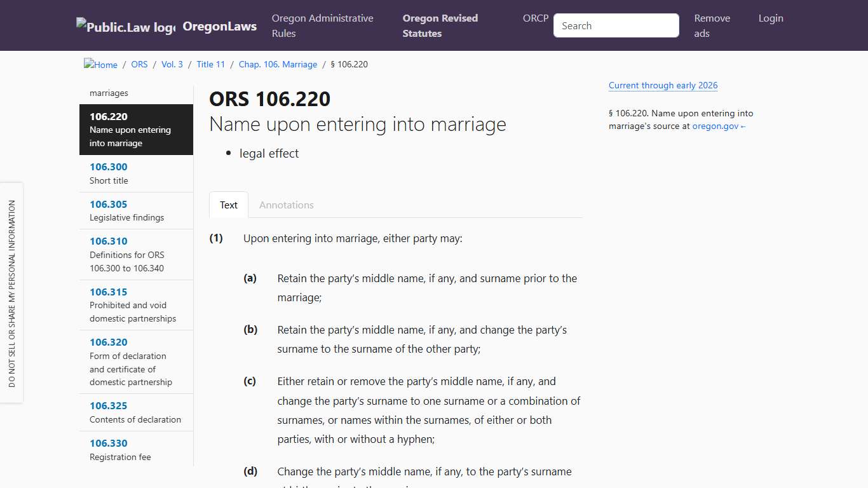Click the Login link

[770, 18]
